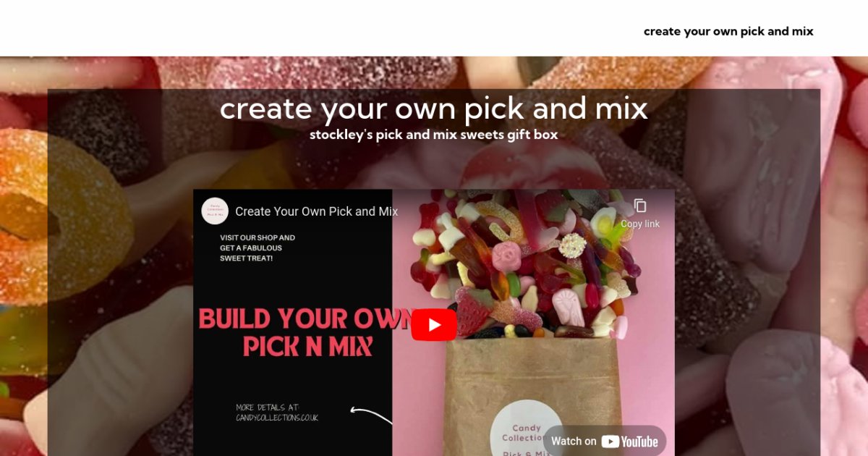Click 'Watch on' text in the video corner
Screen dimensions: 868x456
click(574, 441)
